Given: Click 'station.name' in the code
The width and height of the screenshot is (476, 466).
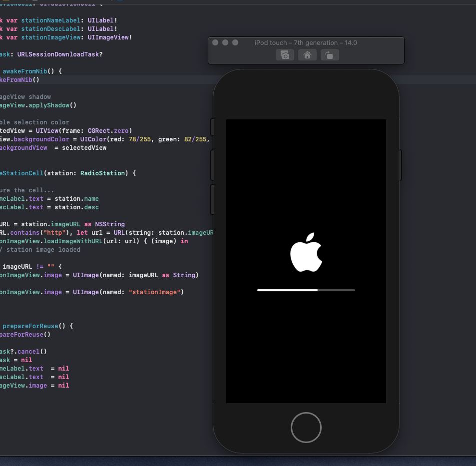Looking at the screenshot, I should (77, 199).
